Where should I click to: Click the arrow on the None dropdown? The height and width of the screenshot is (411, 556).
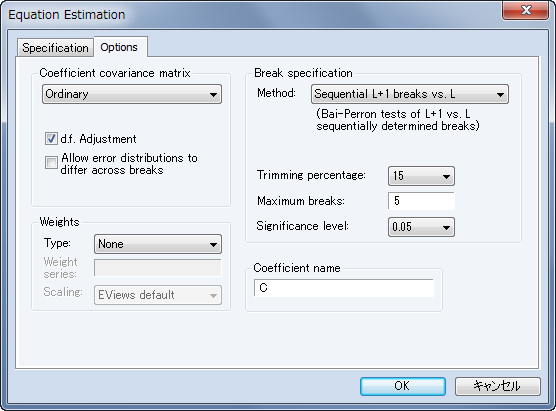[213, 245]
